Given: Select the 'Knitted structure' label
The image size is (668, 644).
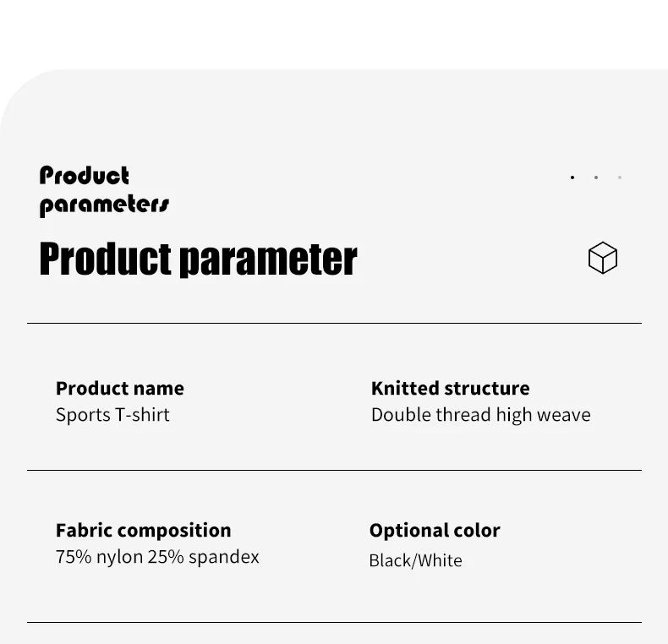Looking at the screenshot, I should 451,388.
